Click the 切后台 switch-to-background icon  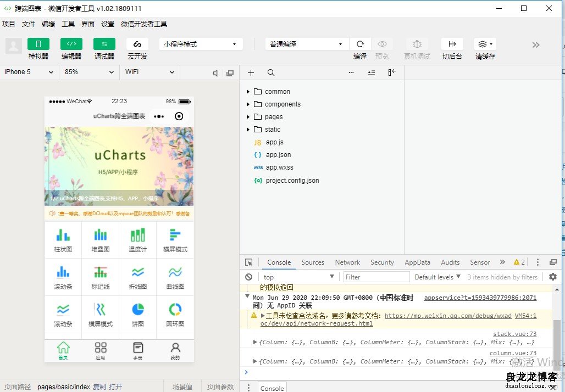[452, 44]
